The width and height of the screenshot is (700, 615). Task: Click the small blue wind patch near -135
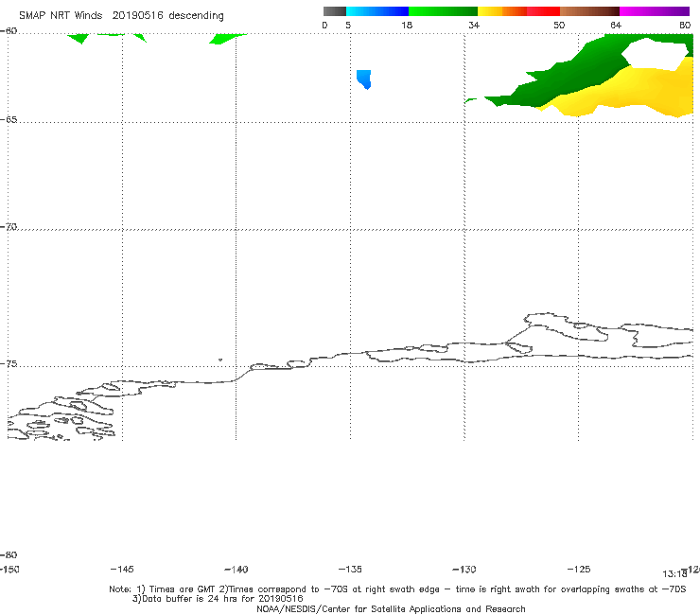(364, 79)
